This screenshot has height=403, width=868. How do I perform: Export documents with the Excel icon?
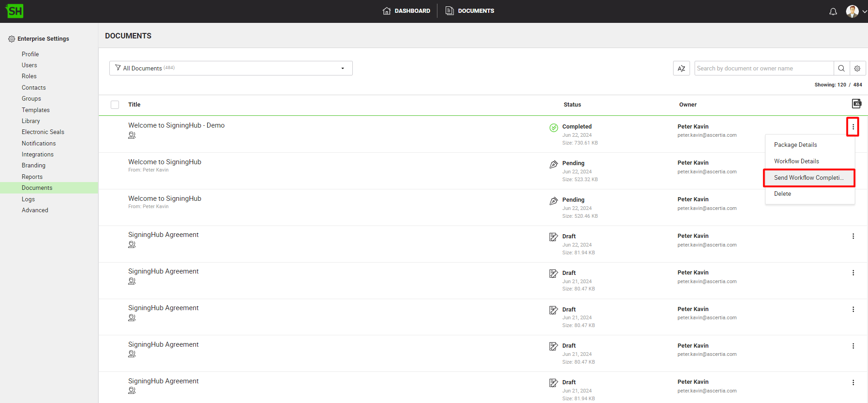click(856, 104)
